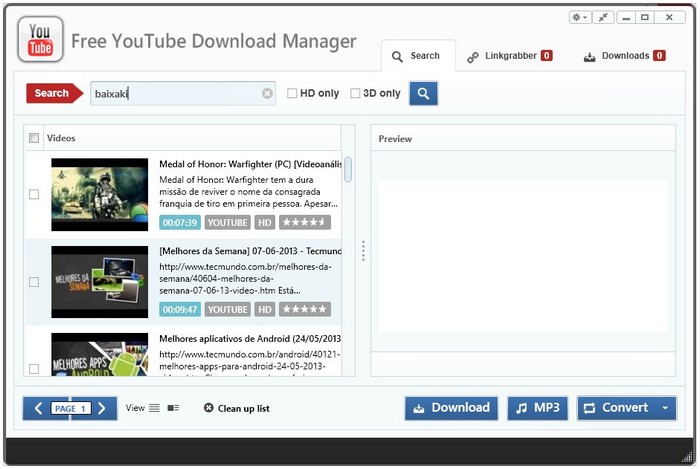Click the HD badge on Melhores da Semana
This screenshot has width=700, height=469.
point(265,309)
